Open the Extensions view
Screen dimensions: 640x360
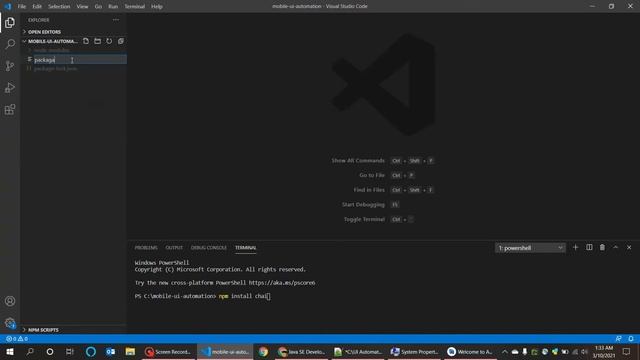click(10, 109)
